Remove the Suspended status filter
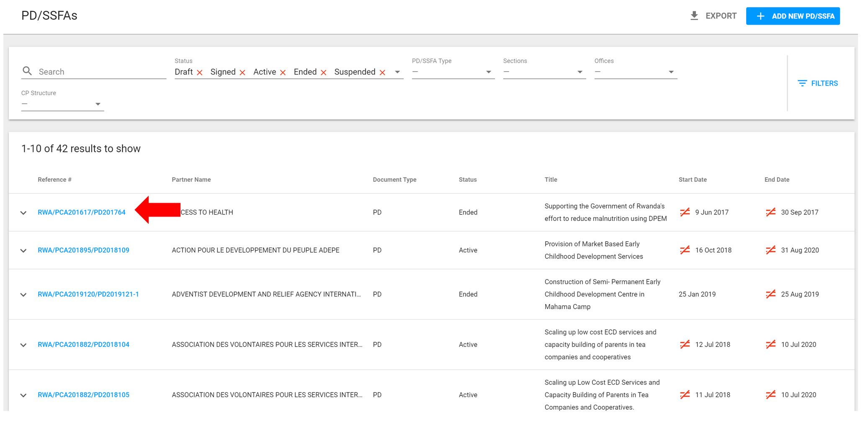Image resolution: width=868 pixels, height=431 pixels. tap(382, 72)
